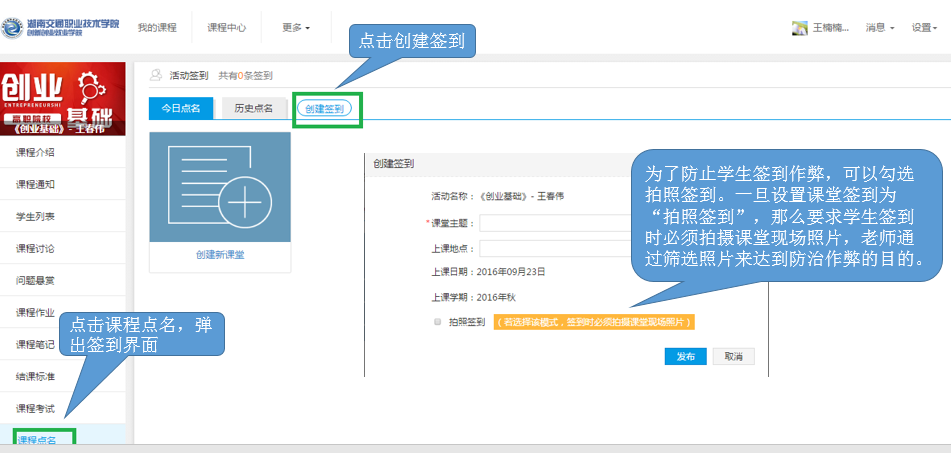Screen dimensions: 951x453
Task: Open 我的课程 in the top navigation
Action: (157, 28)
